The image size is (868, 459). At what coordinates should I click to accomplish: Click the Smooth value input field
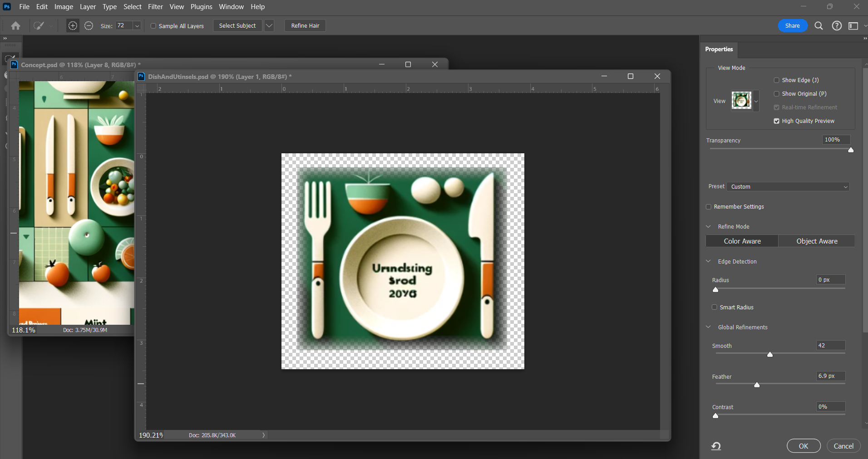pyautogui.click(x=832, y=346)
